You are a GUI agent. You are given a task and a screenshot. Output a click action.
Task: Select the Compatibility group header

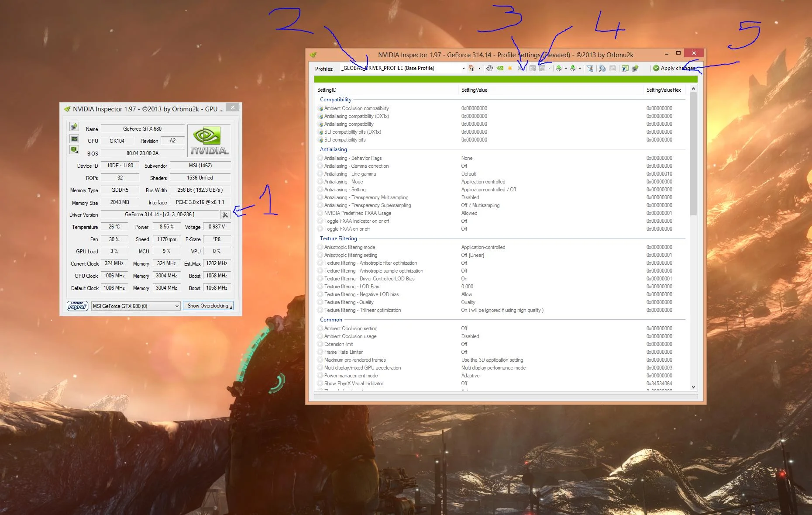coord(336,100)
